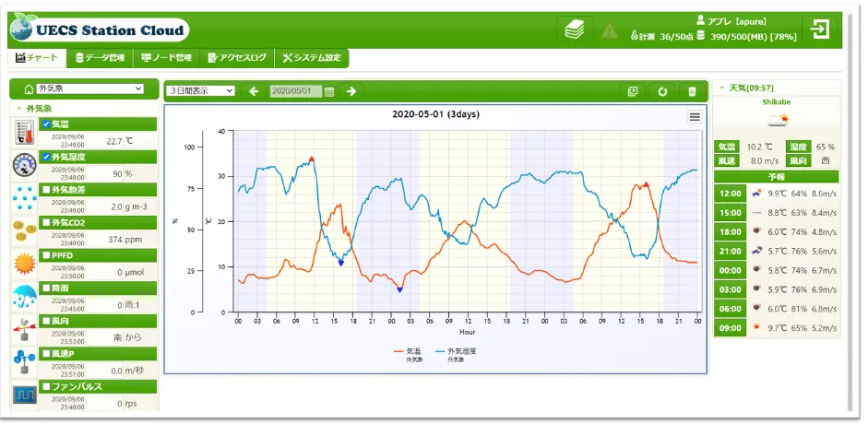This screenshot has width=868, height=424.
Task: Advance to next date with right arrow
Action: pyautogui.click(x=351, y=91)
